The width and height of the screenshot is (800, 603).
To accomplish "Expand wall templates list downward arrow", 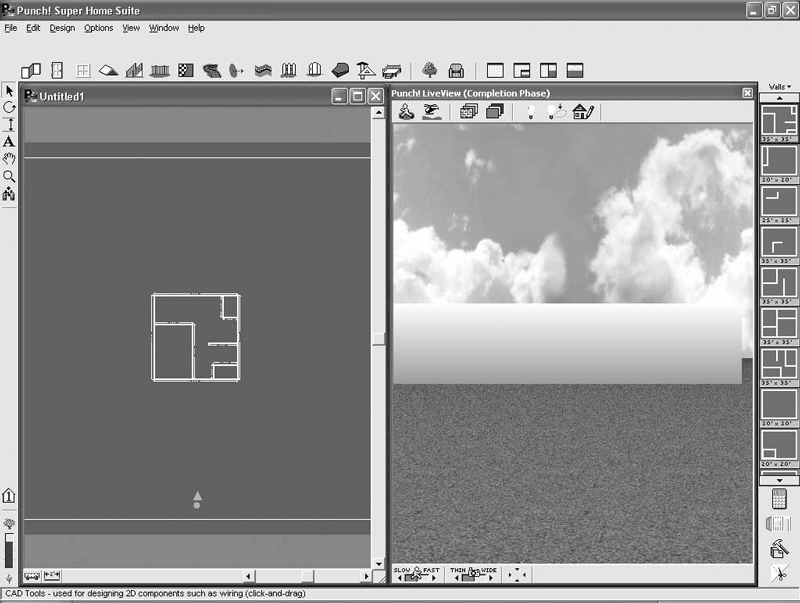I will pos(779,481).
